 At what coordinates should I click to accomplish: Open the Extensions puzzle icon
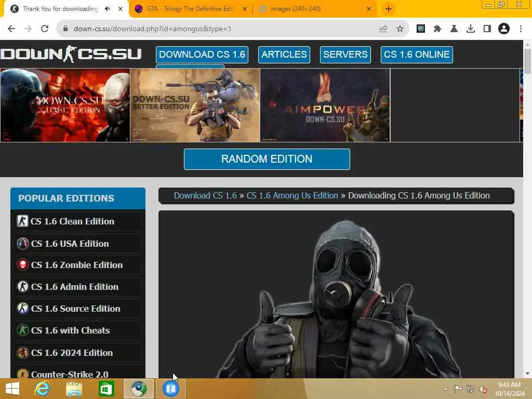coord(437,29)
